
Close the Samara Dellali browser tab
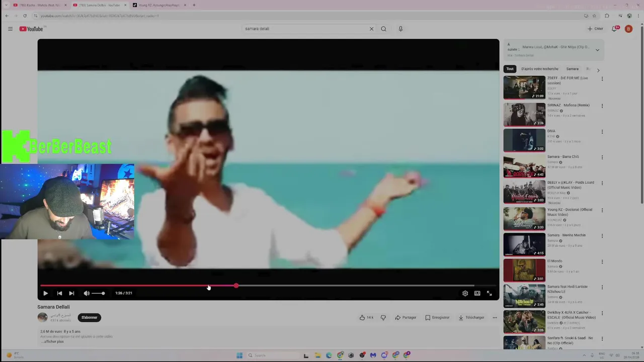click(x=125, y=5)
